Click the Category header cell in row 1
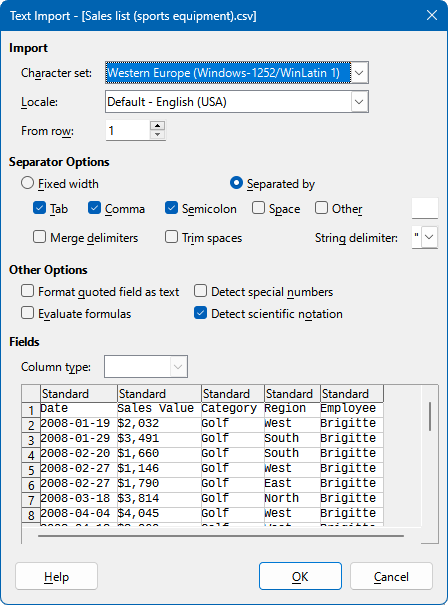The image size is (448, 605). coord(233,409)
